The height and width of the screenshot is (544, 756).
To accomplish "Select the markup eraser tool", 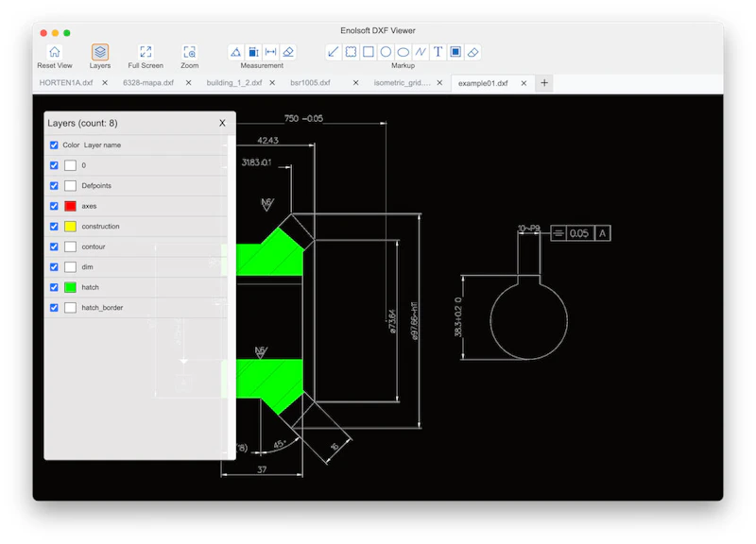I will [x=472, y=52].
